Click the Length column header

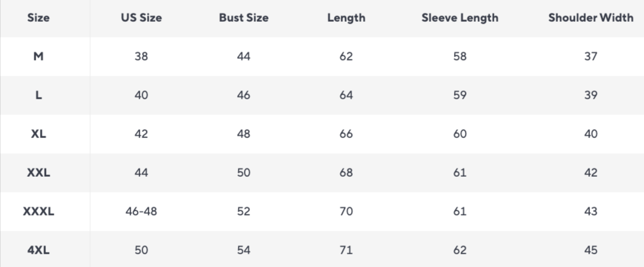346,18
